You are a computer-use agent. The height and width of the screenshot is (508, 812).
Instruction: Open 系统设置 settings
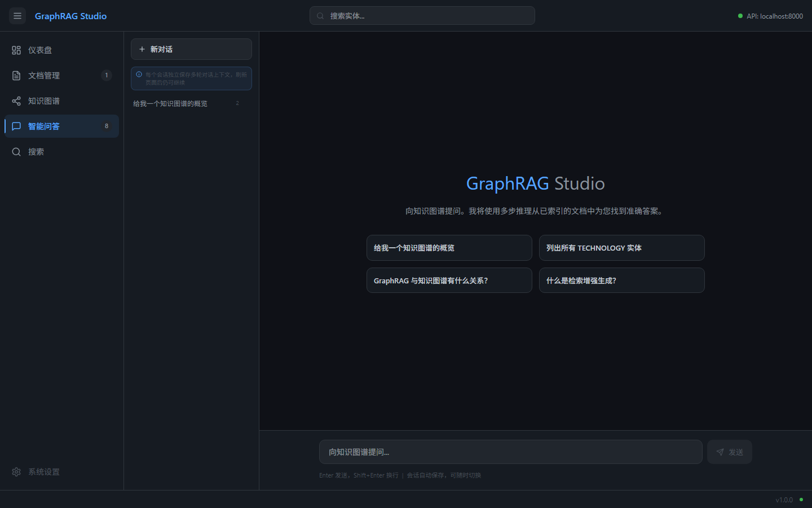pos(61,471)
